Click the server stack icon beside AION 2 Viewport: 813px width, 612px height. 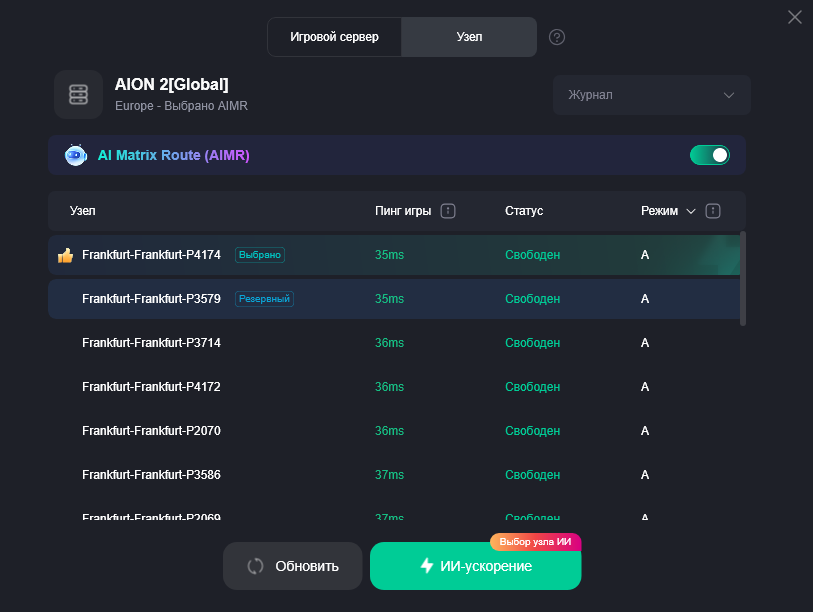(x=78, y=94)
